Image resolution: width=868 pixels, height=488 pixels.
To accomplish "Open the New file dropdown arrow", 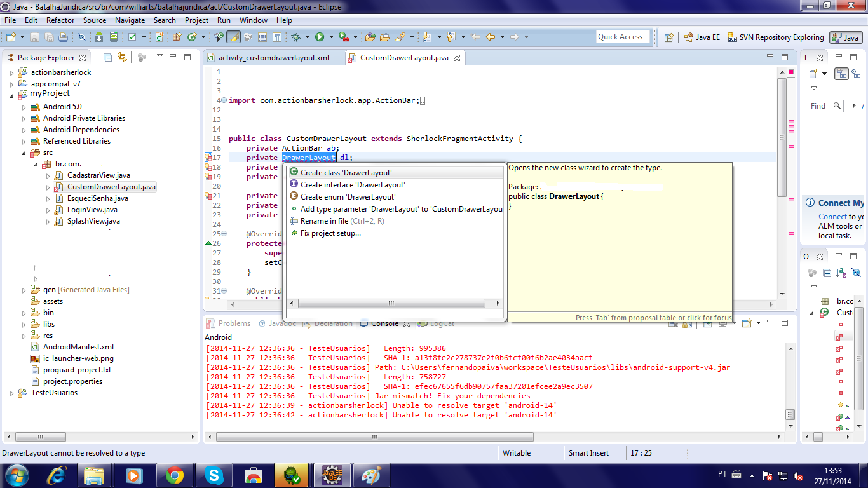I will 21,37.
